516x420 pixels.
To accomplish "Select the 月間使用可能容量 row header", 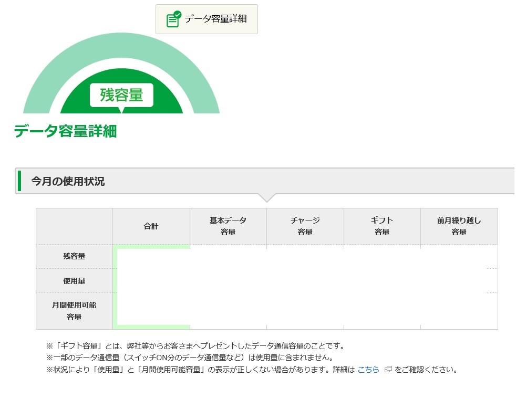I will [74, 311].
